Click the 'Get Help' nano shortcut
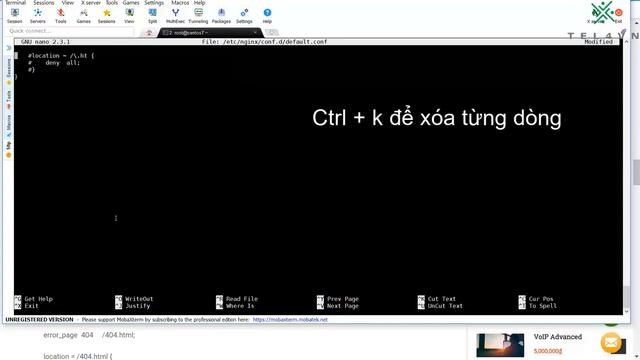The image size is (640, 360). [x=33, y=299]
